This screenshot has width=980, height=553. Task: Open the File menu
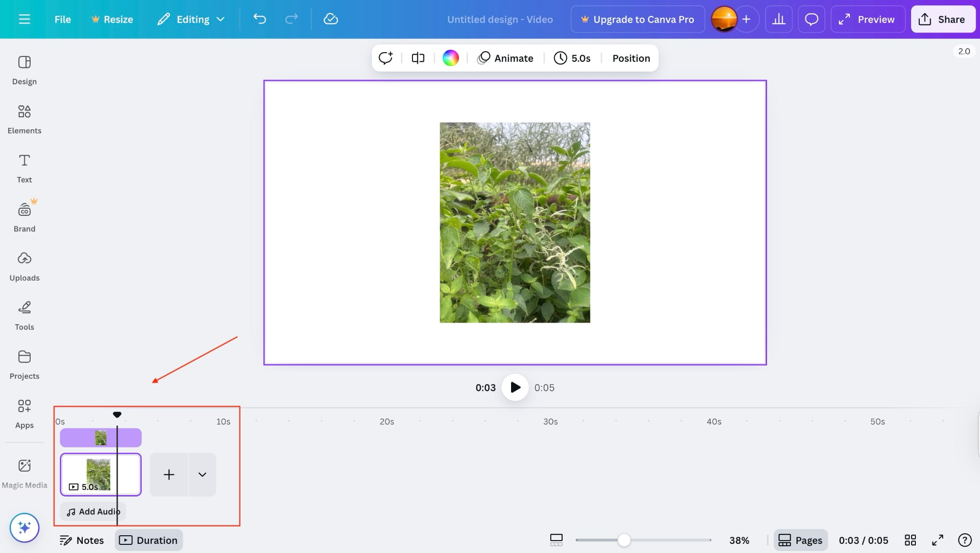pos(63,19)
